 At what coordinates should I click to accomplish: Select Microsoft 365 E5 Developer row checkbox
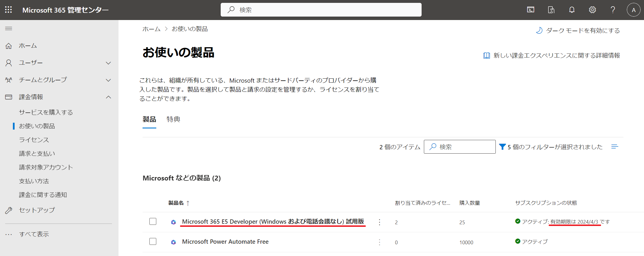pos(153,221)
